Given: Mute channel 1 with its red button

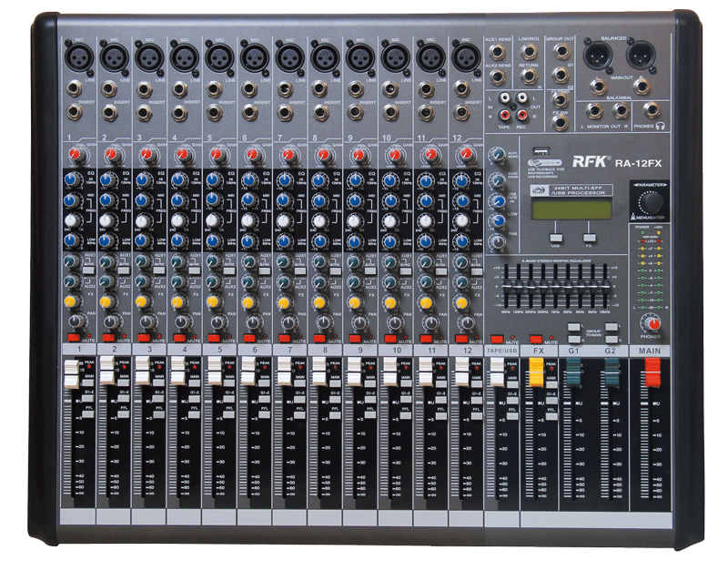Looking at the screenshot, I should pos(70,339).
